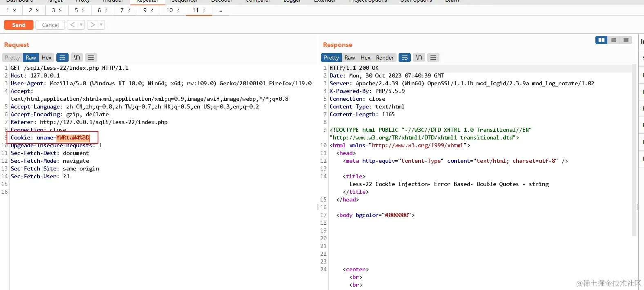644x290 pixels.
Task: Click the Content-Length: 1165 response header
Action: click(x=362, y=114)
